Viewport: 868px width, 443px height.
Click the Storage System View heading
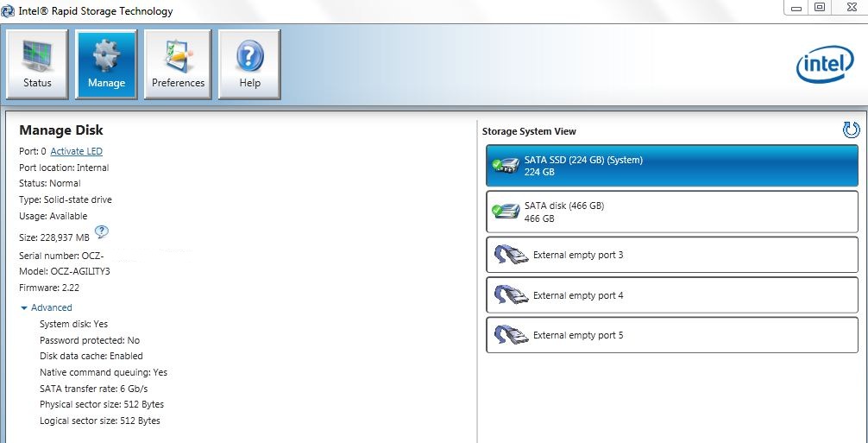529,131
